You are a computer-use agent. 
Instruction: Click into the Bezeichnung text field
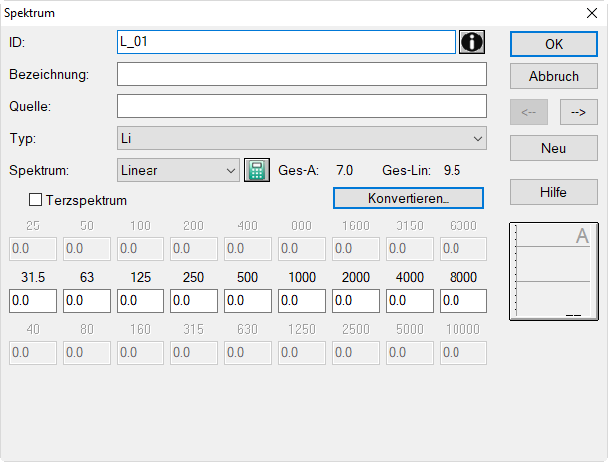pos(302,74)
